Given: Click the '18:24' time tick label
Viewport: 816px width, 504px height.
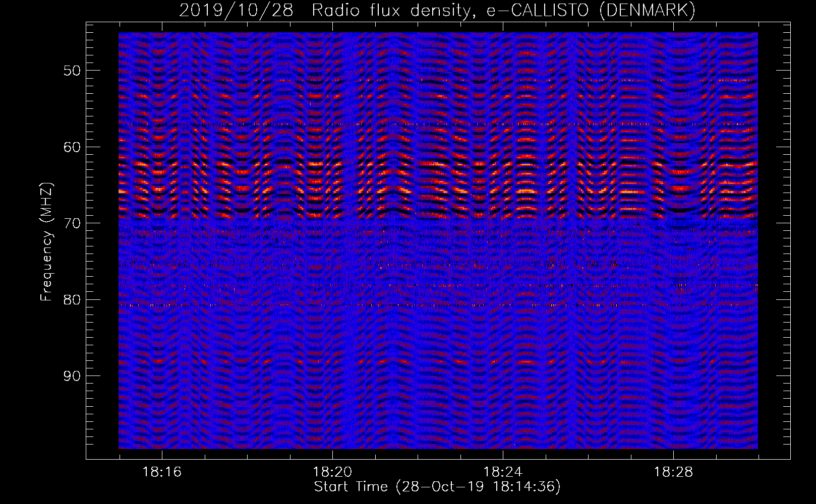Looking at the screenshot, I should point(503,472).
